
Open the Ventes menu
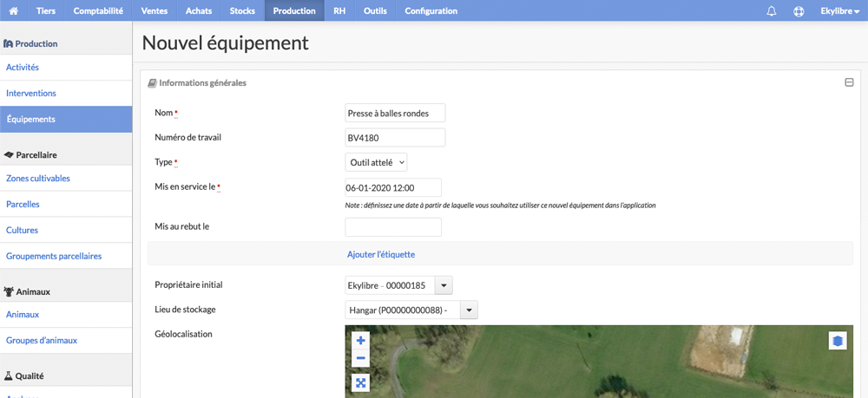click(x=155, y=11)
